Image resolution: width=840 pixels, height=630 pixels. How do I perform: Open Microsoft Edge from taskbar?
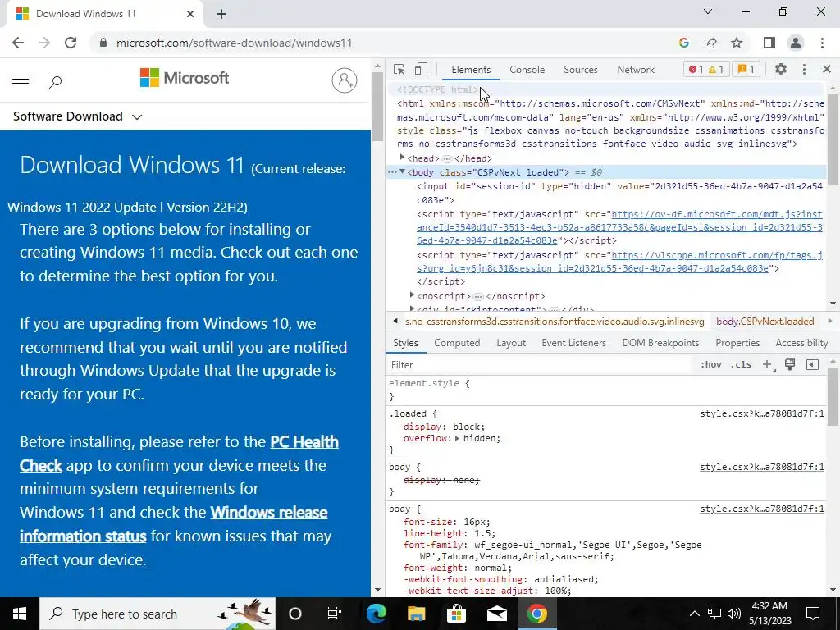pos(376,614)
